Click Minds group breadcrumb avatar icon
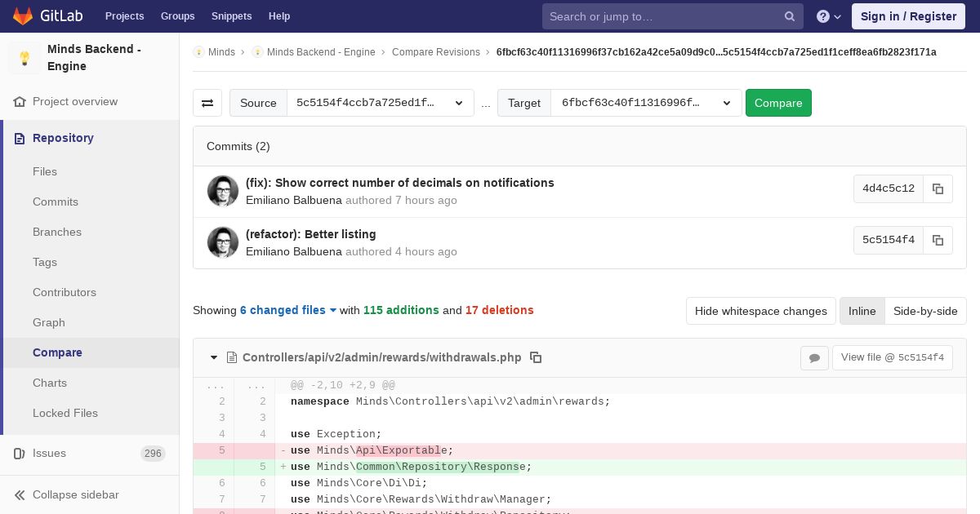The width and height of the screenshot is (980, 514). [x=198, y=52]
